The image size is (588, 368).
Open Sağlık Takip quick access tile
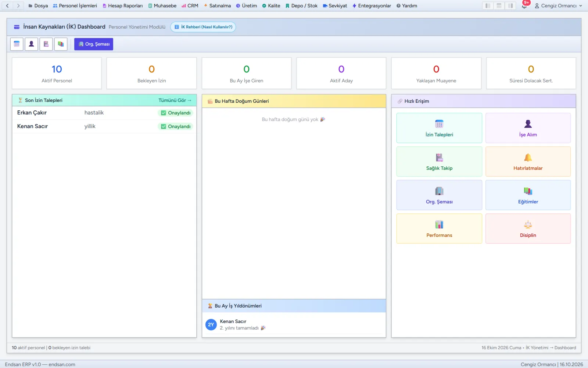[x=439, y=162]
